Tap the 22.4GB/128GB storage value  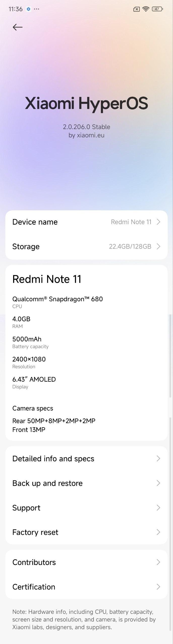click(x=130, y=246)
